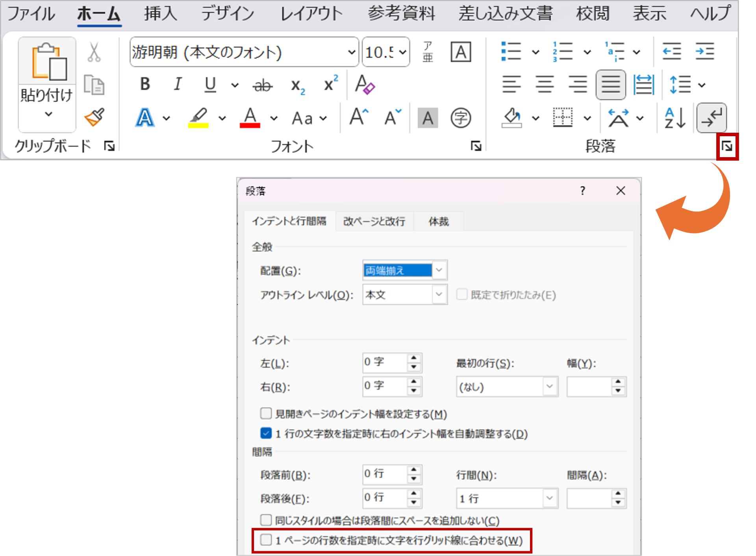
Task: Open the レイアウト ribbon tab
Action: (x=311, y=14)
